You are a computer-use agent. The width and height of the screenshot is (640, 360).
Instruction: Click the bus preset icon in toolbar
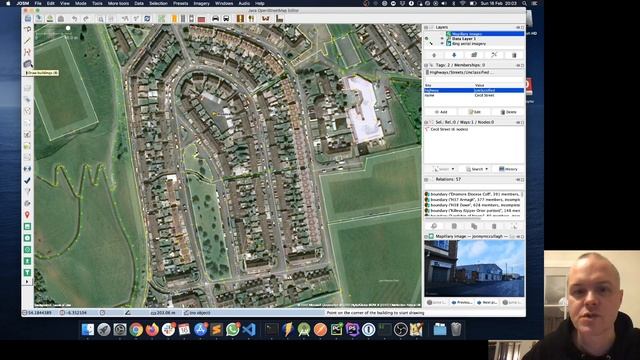[x=226, y=19]
